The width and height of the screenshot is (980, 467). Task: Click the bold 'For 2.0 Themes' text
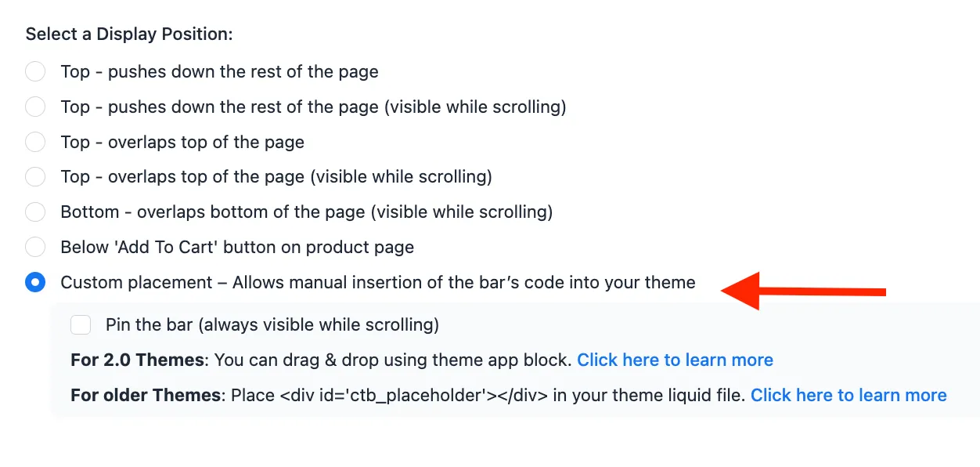(x=137, y=360)
